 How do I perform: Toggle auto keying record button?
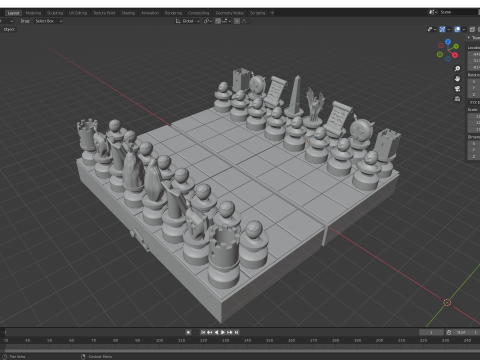[x=188, y=332]
